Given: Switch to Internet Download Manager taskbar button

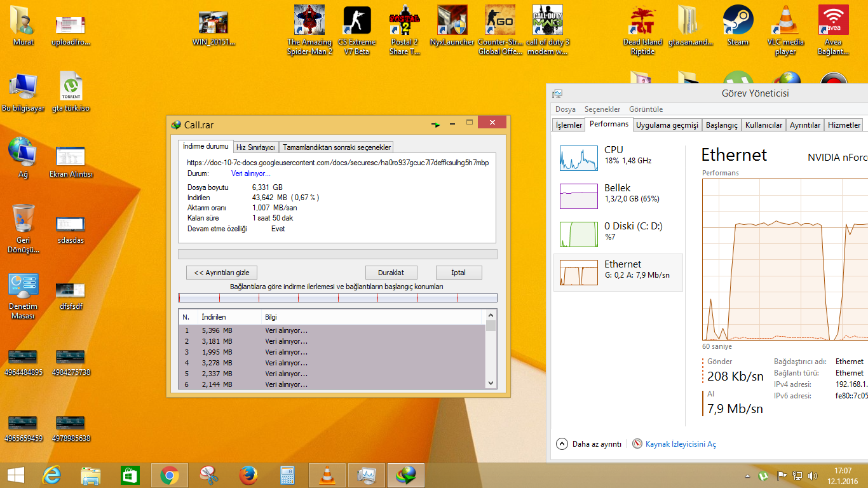Looking at the screenshot, I should 406,475.
